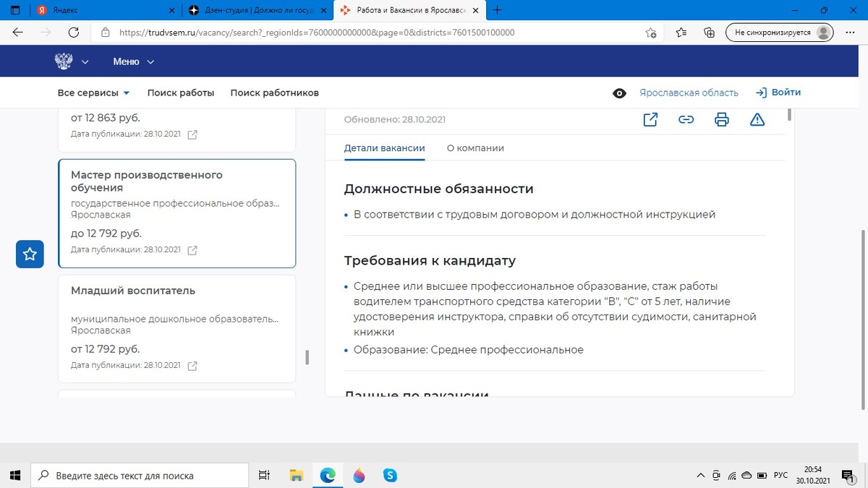
Task: Click the Windows taskbar search box
Action: pos(139,475)
